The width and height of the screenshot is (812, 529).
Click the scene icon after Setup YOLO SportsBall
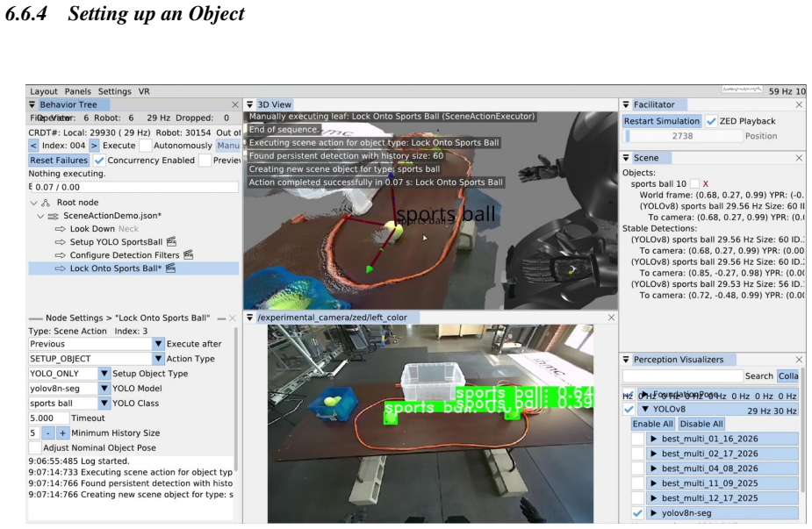(x=171, y=242)
